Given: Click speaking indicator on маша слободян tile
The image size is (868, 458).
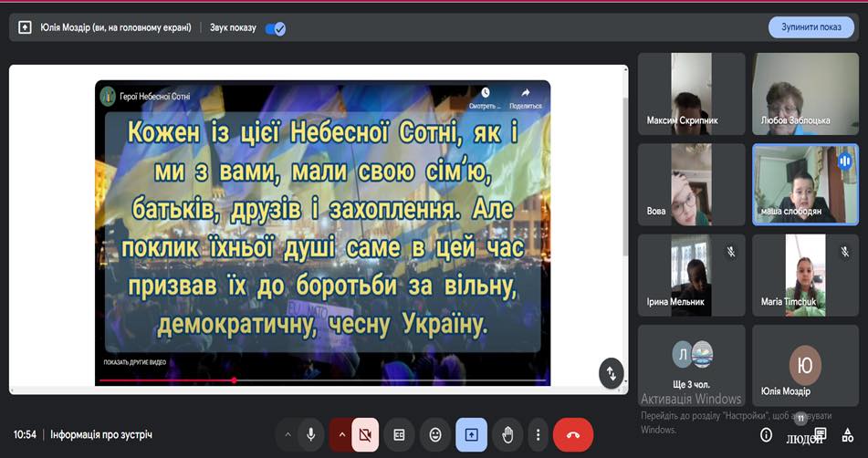Looking at the screenshot, I should pyautogui.click(x=845, y=161).
